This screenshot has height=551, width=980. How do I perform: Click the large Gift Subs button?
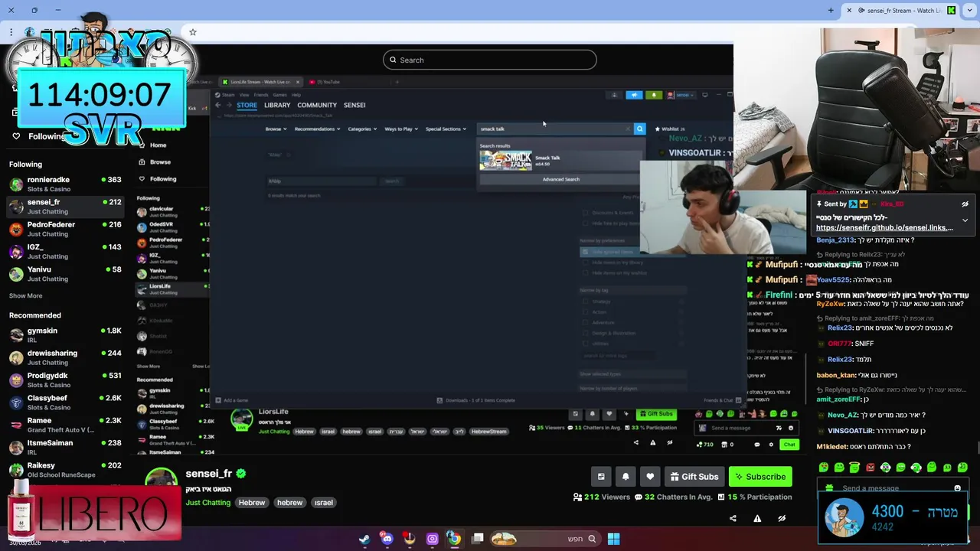pos(694,477)
